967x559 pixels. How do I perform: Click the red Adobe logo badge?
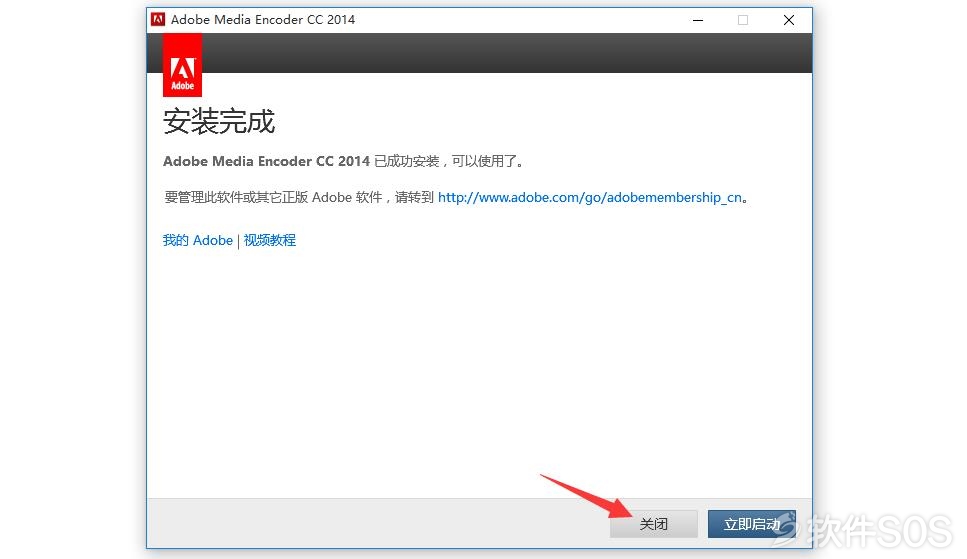(183, 65)
